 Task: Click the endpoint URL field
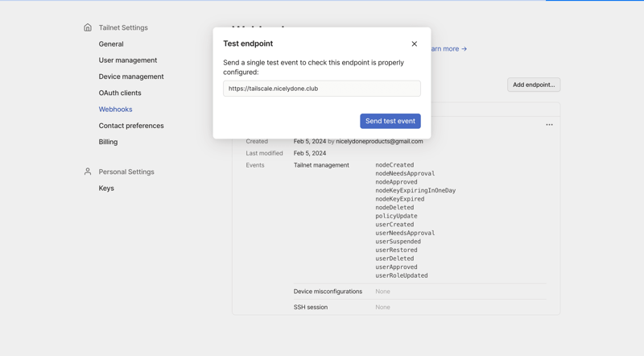pyautogui.click(x=321, y=89)
